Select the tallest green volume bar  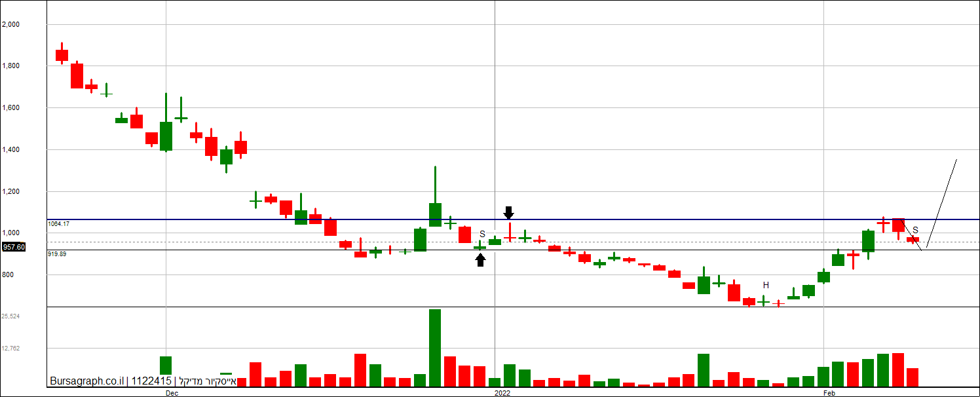(435, 348)
